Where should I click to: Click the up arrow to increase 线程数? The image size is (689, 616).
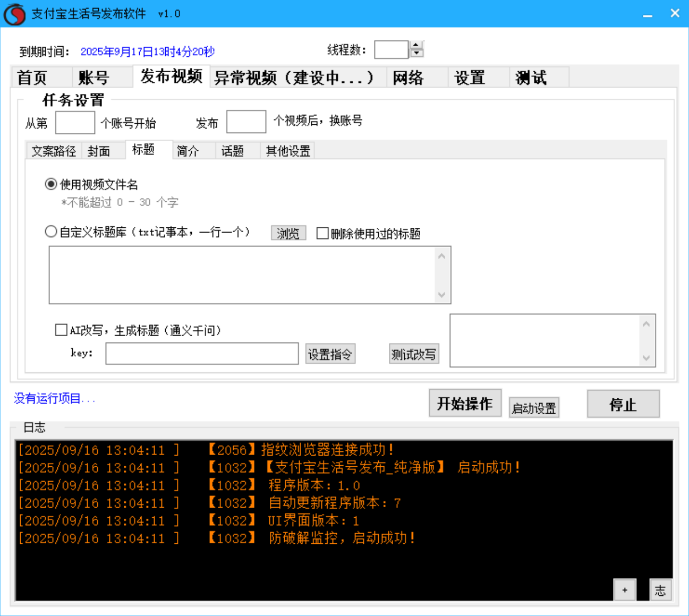[415, 45]
